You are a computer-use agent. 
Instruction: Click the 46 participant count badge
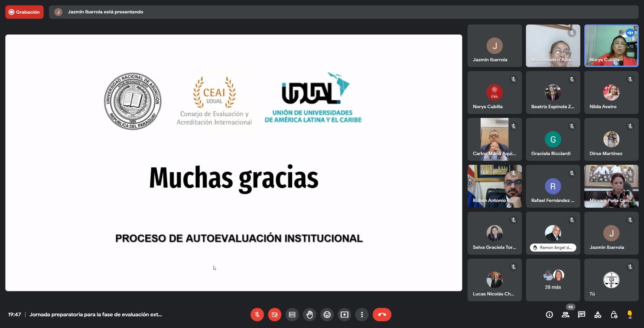pyautogui.click(x=570, y=307)
